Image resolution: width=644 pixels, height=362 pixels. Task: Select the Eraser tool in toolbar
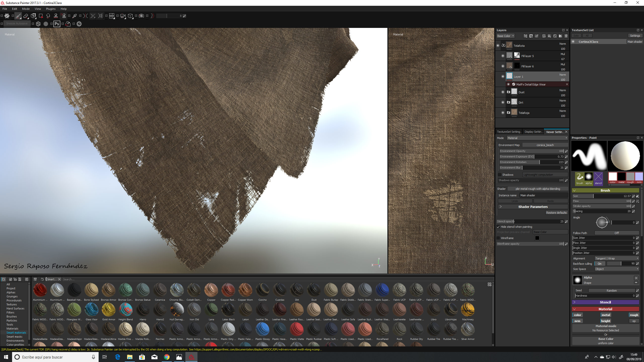point(26,16)
